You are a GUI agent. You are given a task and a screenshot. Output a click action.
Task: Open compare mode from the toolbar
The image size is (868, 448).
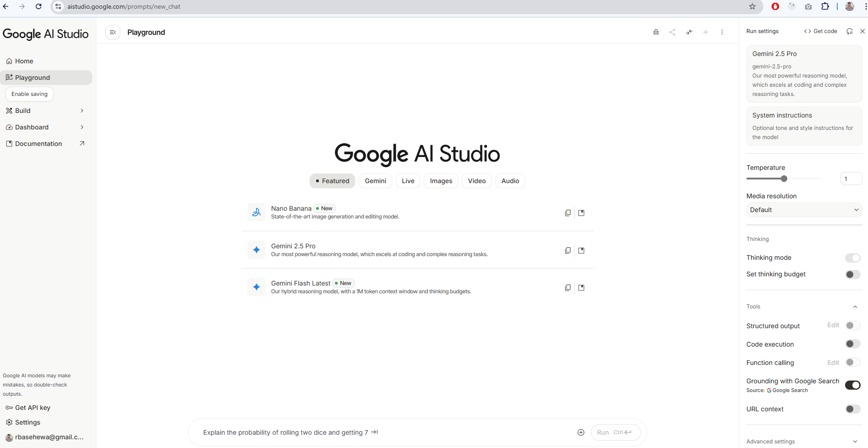click(689, 32)
